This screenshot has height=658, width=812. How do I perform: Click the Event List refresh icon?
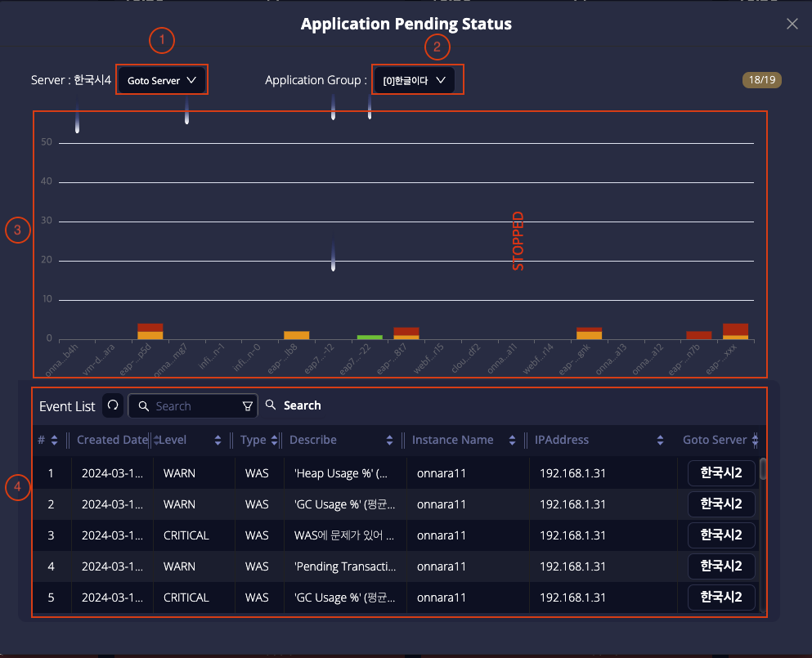click(x=113, y=405)
